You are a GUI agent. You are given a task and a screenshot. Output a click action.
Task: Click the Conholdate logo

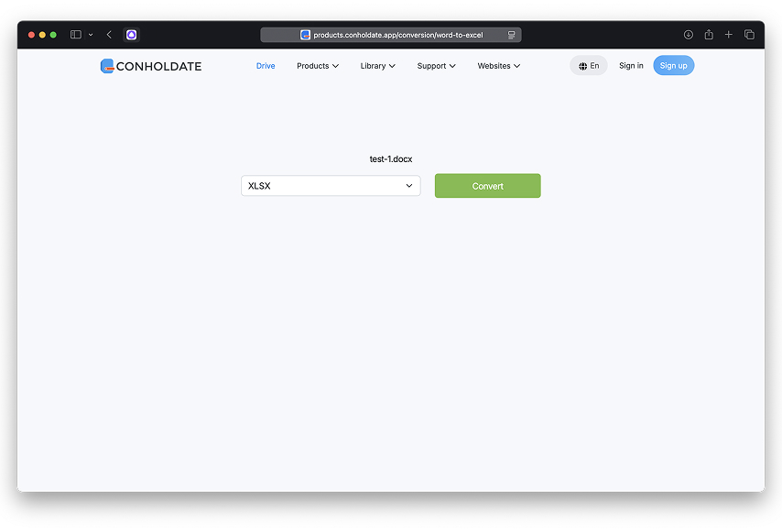coord(151,66)
